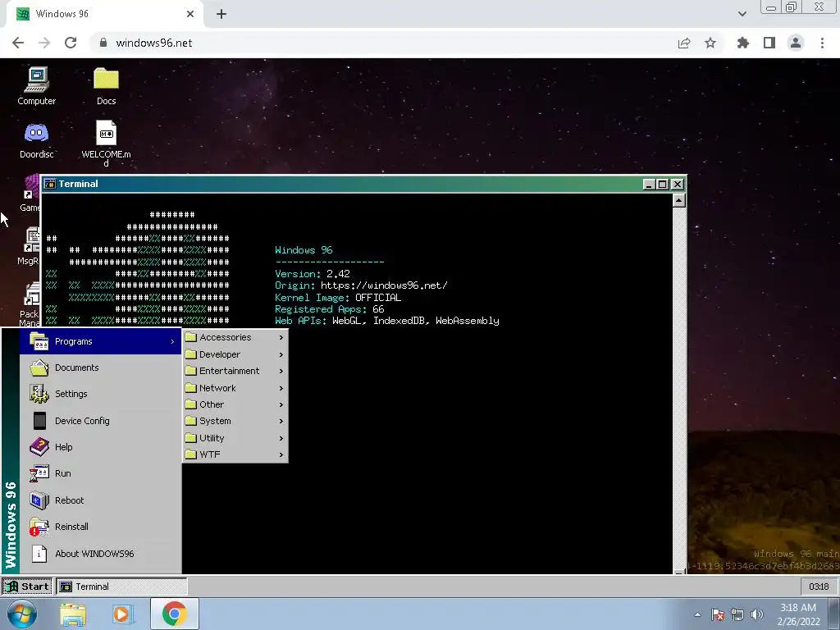Screen dimensions: 840x630
Task: Go back using the browser back arrow
Action: (x=18, y=43)
